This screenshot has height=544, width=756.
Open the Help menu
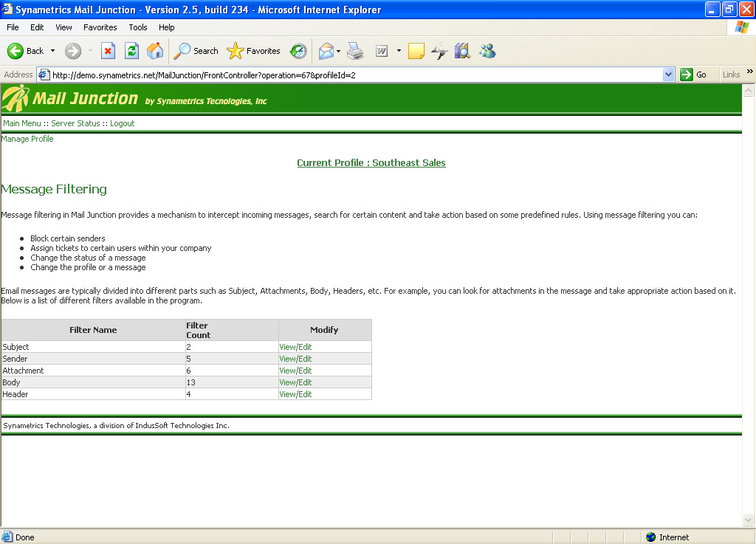pos(166,27)
